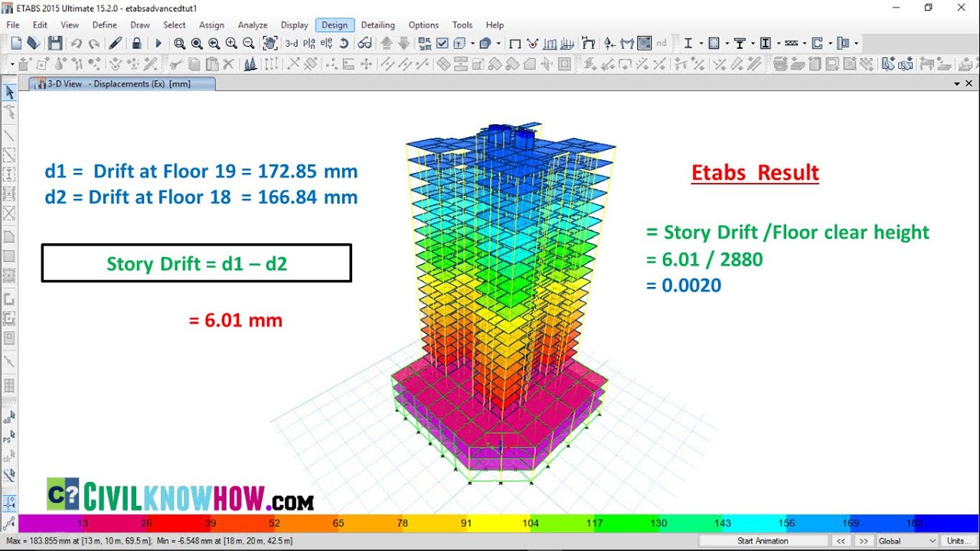Toggle the Set Display Options checkbox icon
This screenshot has height=551, width=980.
tap(442, 44)
